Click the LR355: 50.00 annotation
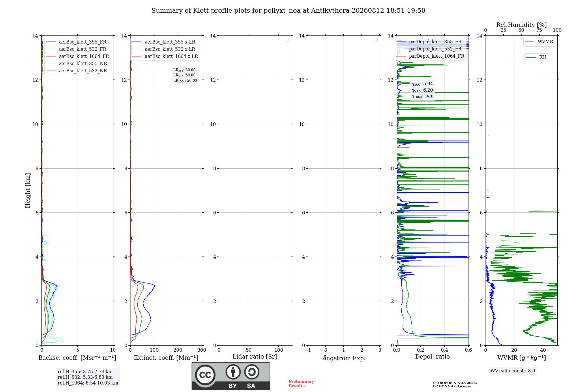 [x=184, y=70]
